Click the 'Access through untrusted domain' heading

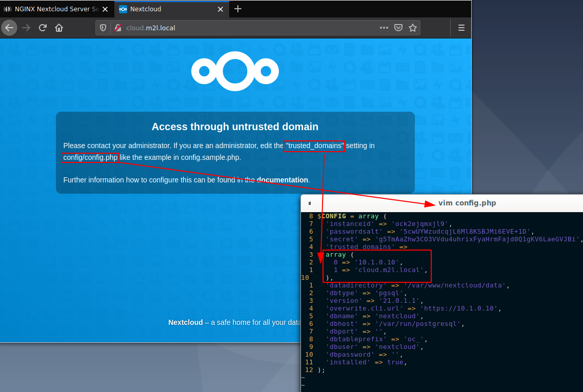(235, 127)
